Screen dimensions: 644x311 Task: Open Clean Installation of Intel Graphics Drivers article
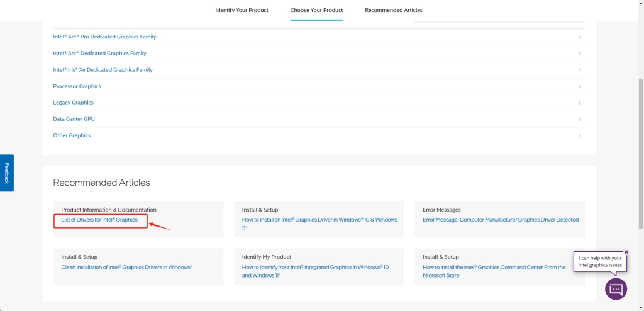126,267
